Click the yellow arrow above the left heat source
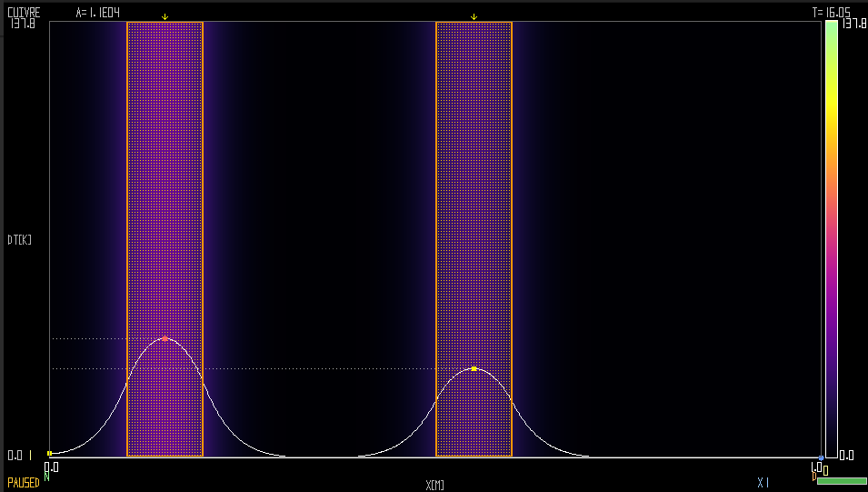Image resolution: width=868 pixels, height=492 pixels. [x=165, y=17]
